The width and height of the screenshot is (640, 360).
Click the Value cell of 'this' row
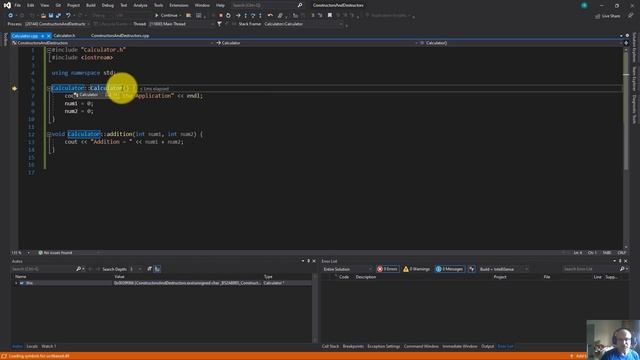[187, 283]
